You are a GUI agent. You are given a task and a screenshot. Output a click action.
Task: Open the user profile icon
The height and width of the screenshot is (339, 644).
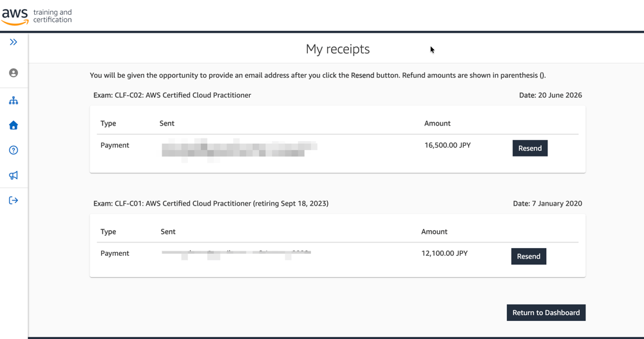pos(14,73)
